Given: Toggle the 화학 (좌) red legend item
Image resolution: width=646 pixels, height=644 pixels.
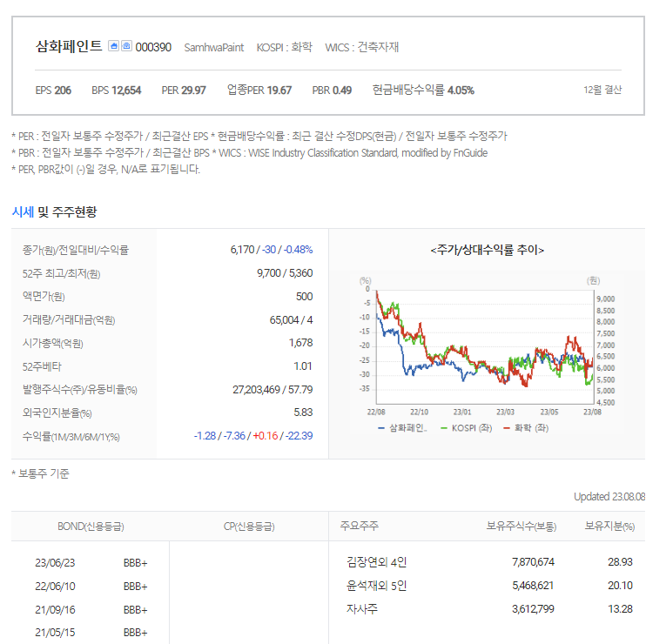Looking at the screenshot, I should [526, 428].
